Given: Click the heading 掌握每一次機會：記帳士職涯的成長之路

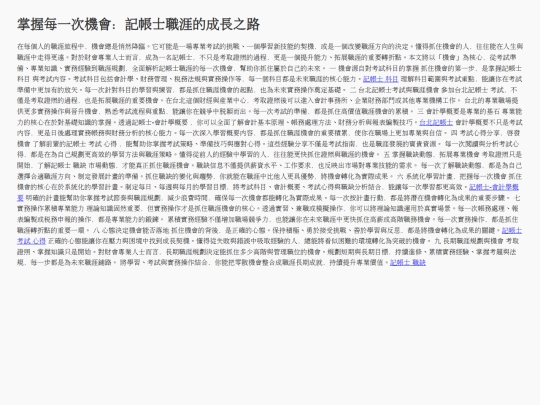Looking at the screenshot, I should [x=138, y=24].
